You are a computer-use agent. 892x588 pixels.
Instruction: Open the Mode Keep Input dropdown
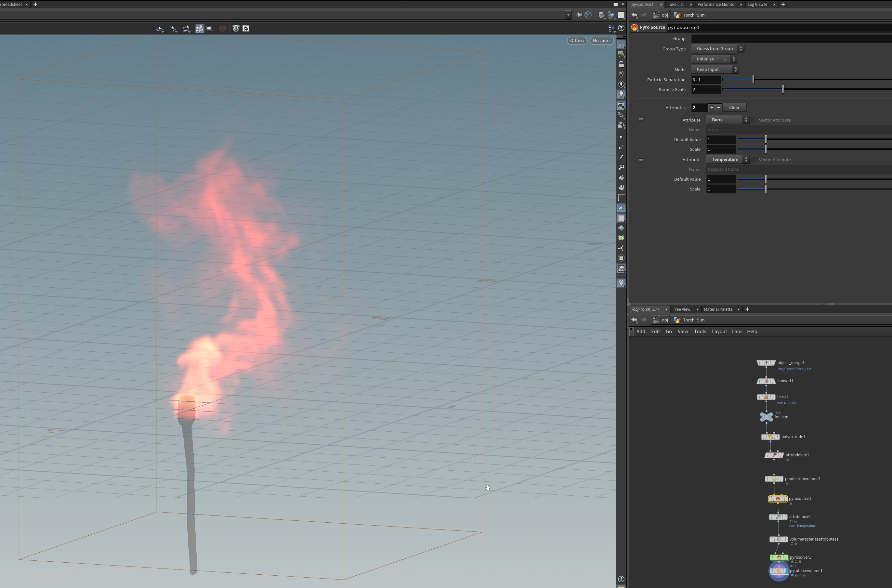(715, 69)
